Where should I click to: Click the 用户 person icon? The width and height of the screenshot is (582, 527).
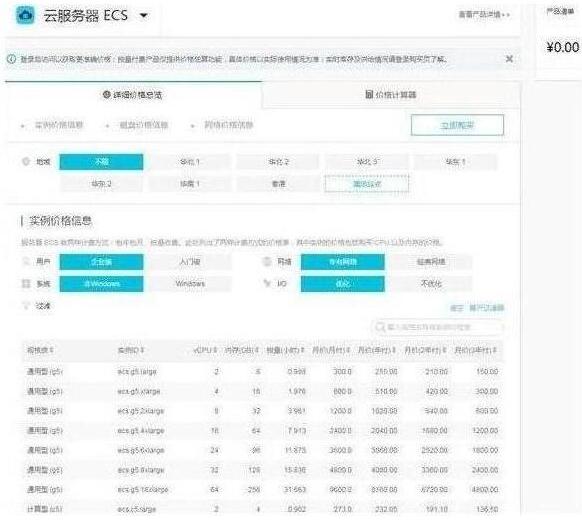(26, 262)
